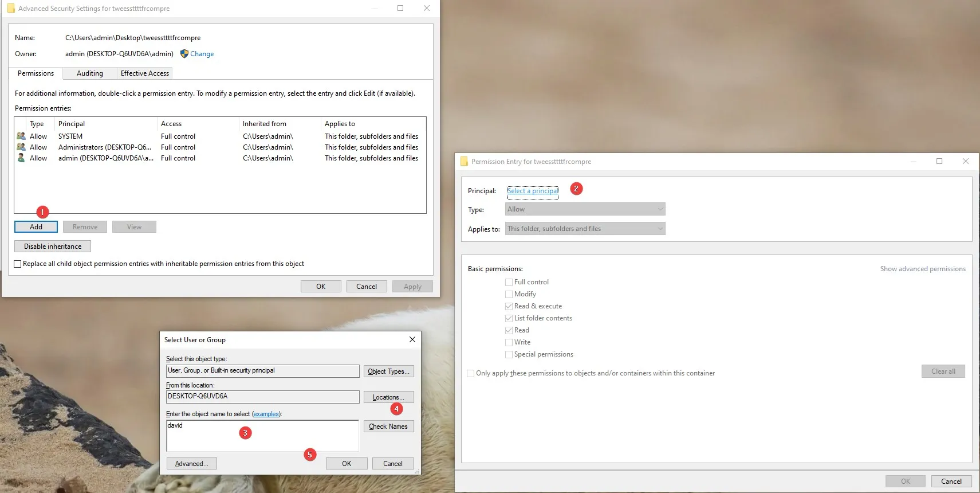Close the Select User or Group dialog
Viewport: 980px width, 493px height.
click(412, 339)
